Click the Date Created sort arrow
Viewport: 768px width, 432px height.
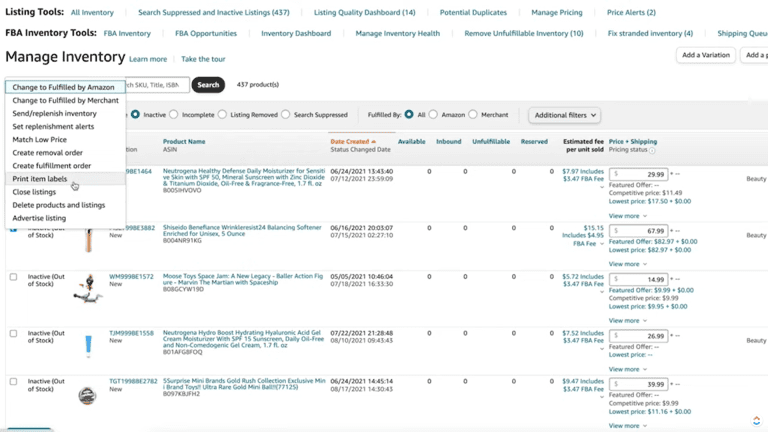tap(374, 142)
